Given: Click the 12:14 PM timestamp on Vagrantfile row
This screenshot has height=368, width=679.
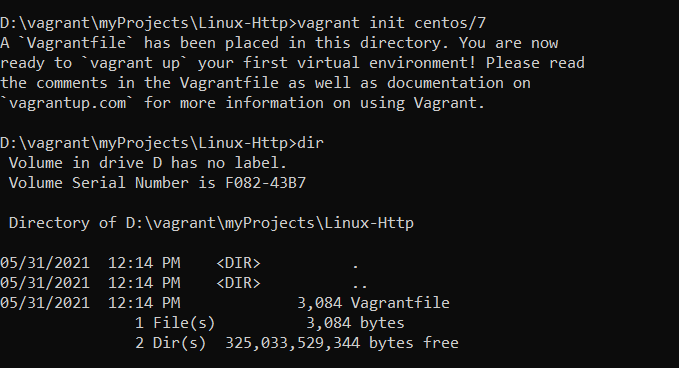Looking at the screenshot, I should coord(144,303).
